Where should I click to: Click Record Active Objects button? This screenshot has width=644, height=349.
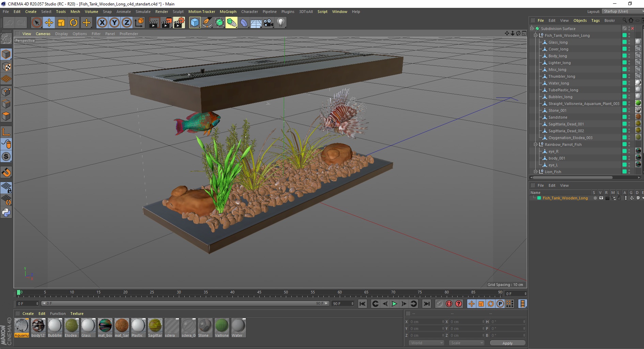pos(440,304)
